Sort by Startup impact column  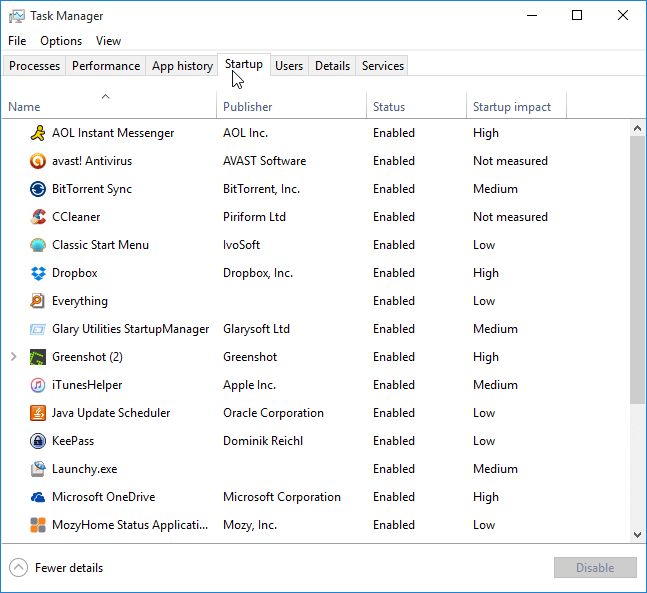point(512,107)
